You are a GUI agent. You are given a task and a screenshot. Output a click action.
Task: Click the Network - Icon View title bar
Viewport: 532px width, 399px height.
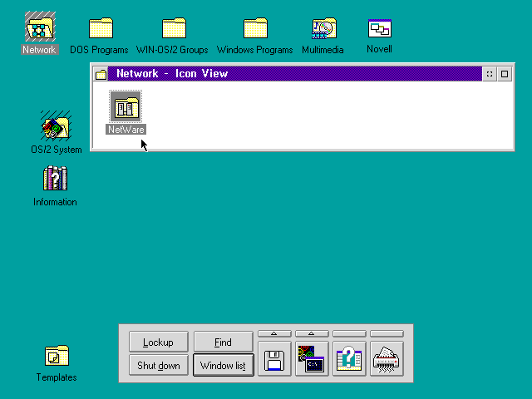point(295,74)
